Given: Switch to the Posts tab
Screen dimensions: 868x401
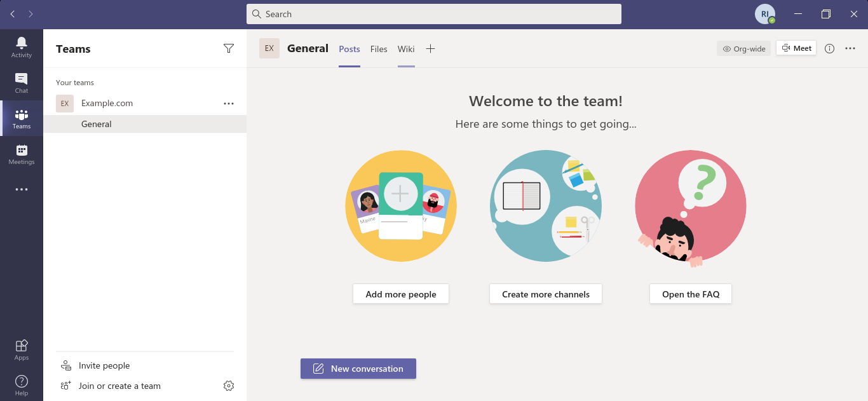Looking at the screenshot, I should (349, 49).
